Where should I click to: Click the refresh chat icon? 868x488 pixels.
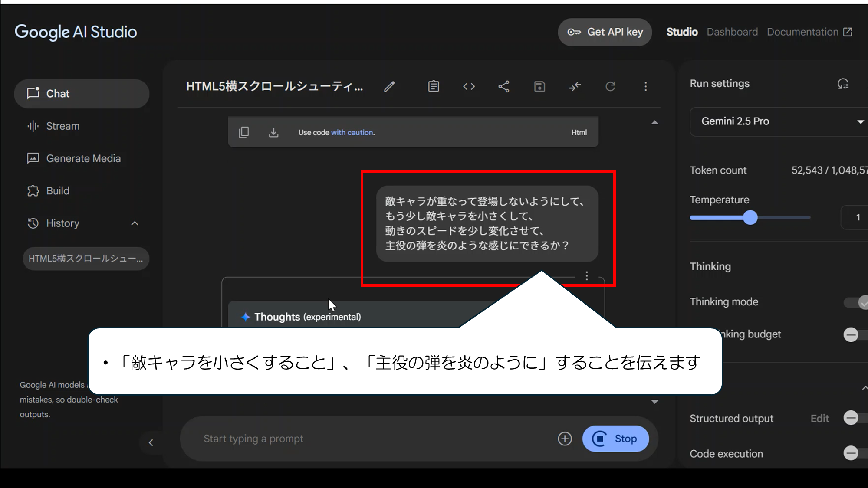[x=610, y=86]
